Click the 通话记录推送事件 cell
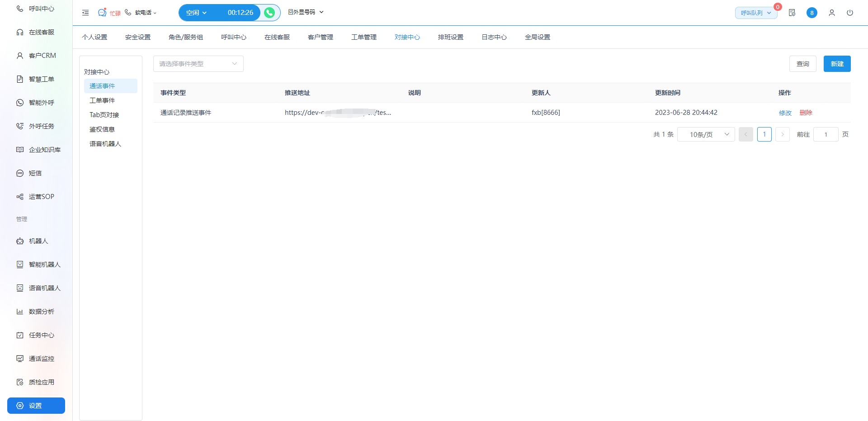Viewport: 868px width, 421px height. tap(186, 113)
